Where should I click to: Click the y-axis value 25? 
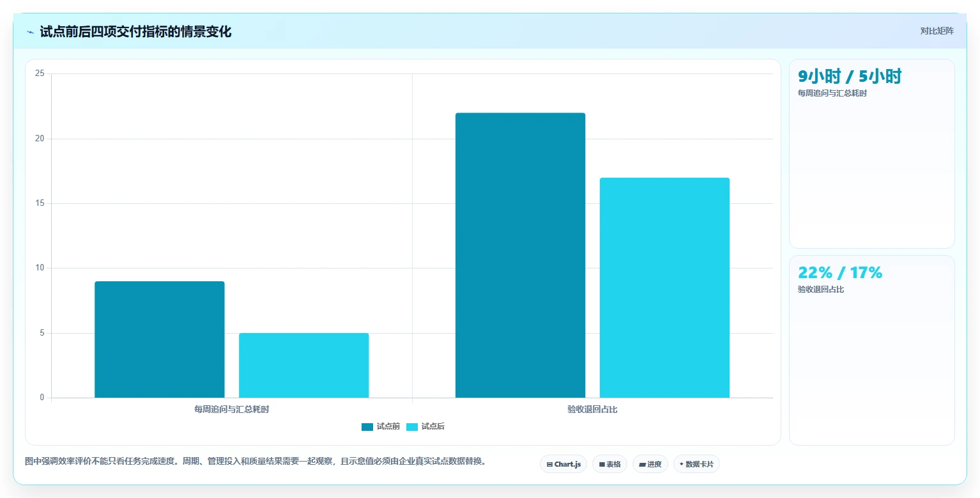pos(40,74)
